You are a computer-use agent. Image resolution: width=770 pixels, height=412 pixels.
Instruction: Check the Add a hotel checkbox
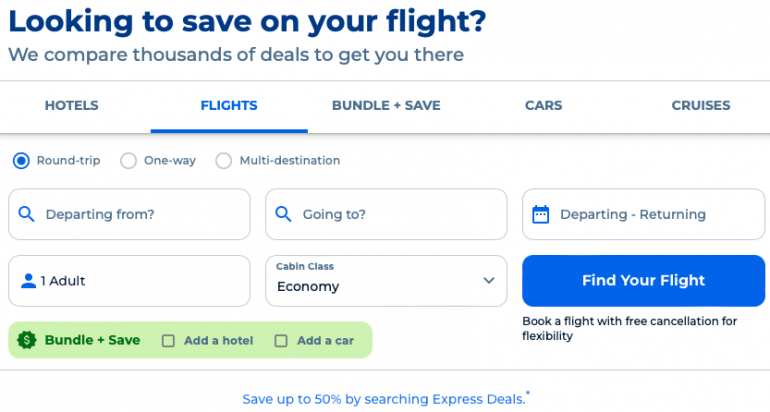point(168,341)
